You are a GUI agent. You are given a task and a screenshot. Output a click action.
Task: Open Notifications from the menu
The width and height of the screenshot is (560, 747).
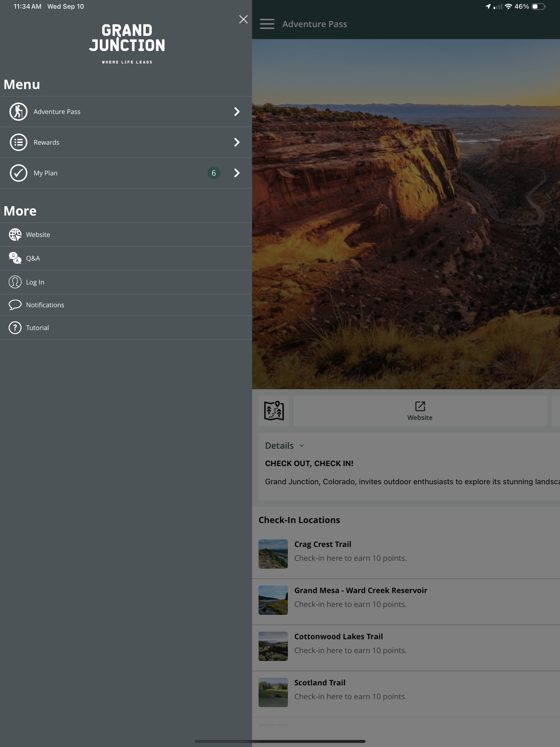tap(126, 305)
